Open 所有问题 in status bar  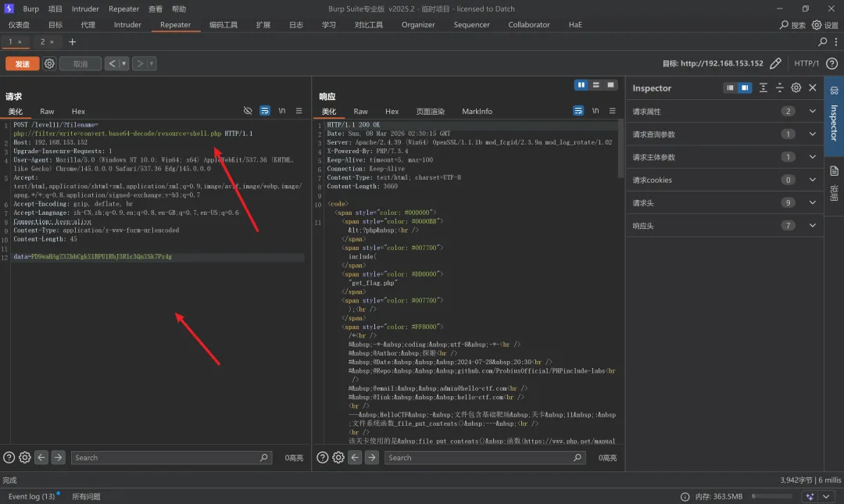86,496
